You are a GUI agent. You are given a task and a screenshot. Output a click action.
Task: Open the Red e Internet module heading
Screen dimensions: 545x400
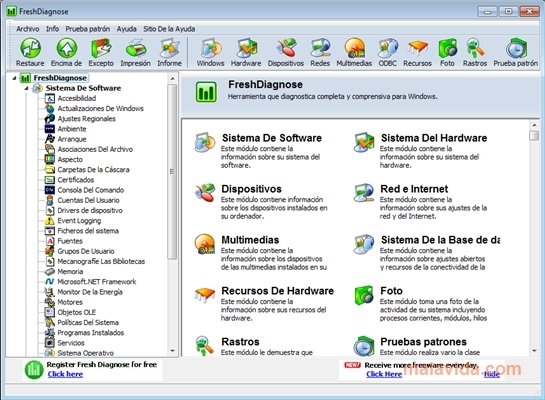pos(414,189)
